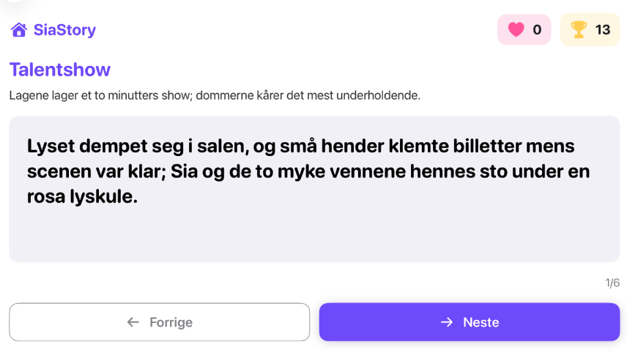Select the trophy score number 13
The height and width of the screenshot is (364, 627).
click(x=603, y=30)
